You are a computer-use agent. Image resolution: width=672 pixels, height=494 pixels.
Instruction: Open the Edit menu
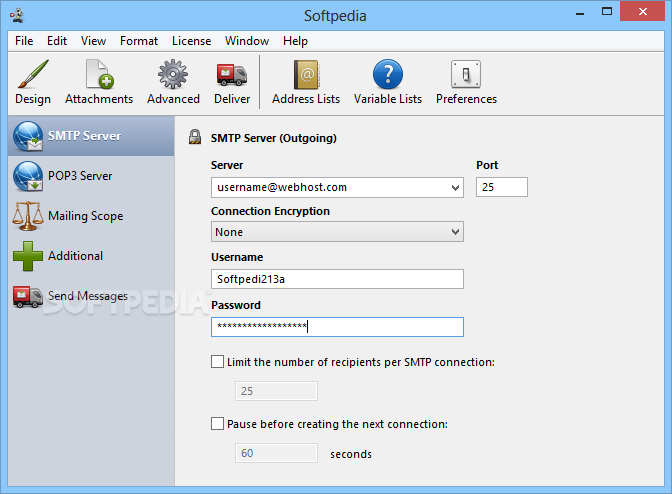coord(57,41)
